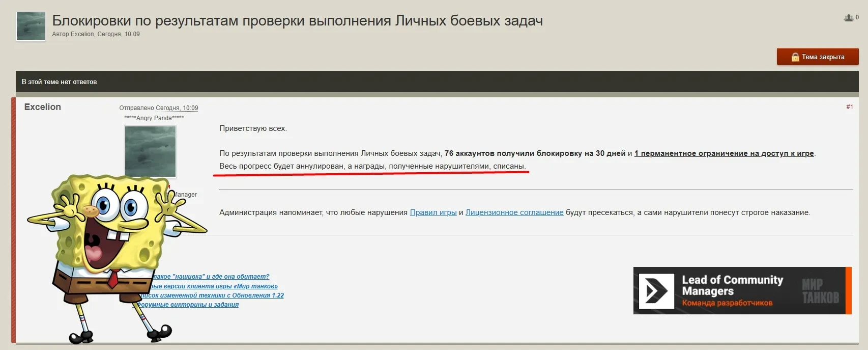Open the "Правил игры" link

click(433, 212)
